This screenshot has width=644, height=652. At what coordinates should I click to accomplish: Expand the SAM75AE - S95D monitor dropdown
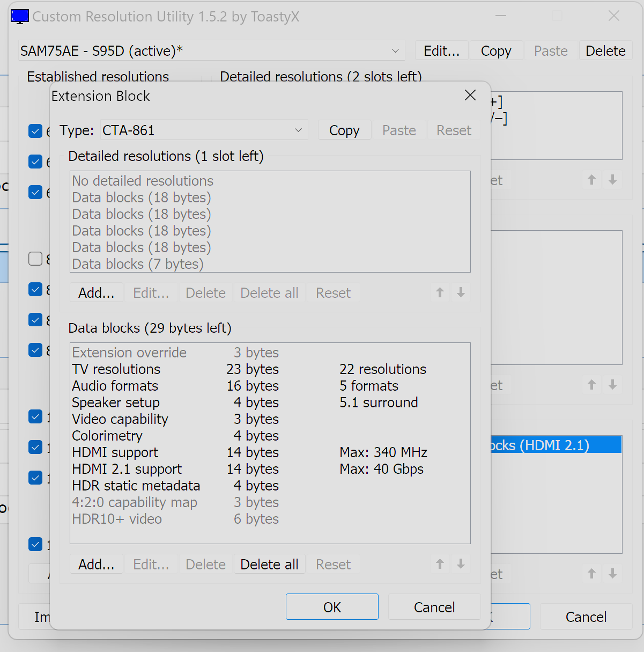212,51
